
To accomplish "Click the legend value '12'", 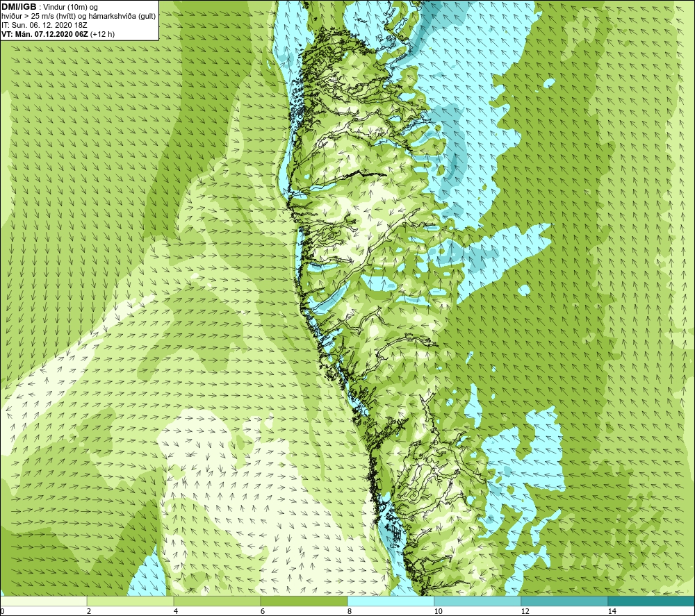I will (x=525, y=611).
